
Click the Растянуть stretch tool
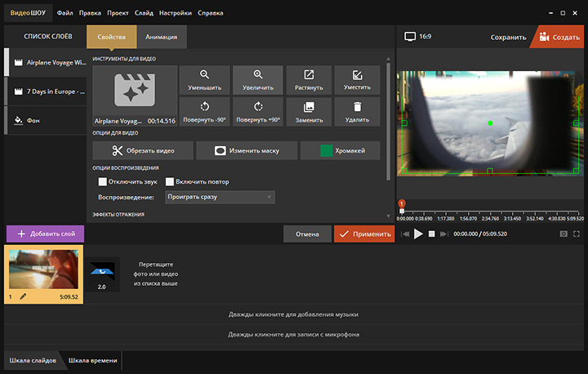pyautogui.click(x=309, y=79)
